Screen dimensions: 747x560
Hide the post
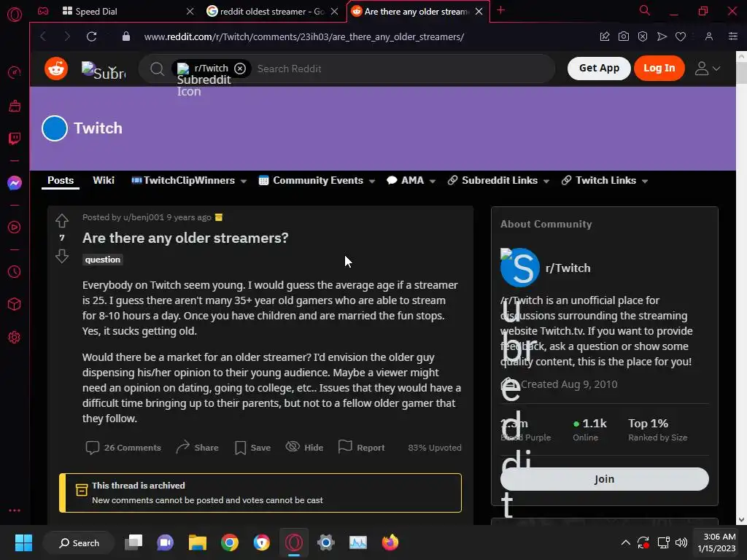click(x=304, y=448)
